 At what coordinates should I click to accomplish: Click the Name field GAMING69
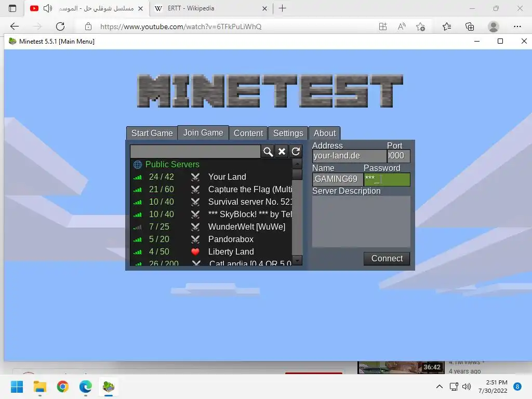(x=338, y=179)
